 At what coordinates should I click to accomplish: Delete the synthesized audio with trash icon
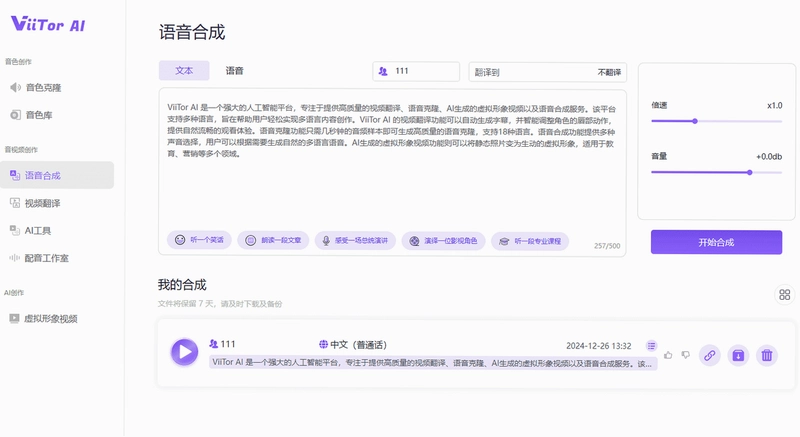(767, 355)
